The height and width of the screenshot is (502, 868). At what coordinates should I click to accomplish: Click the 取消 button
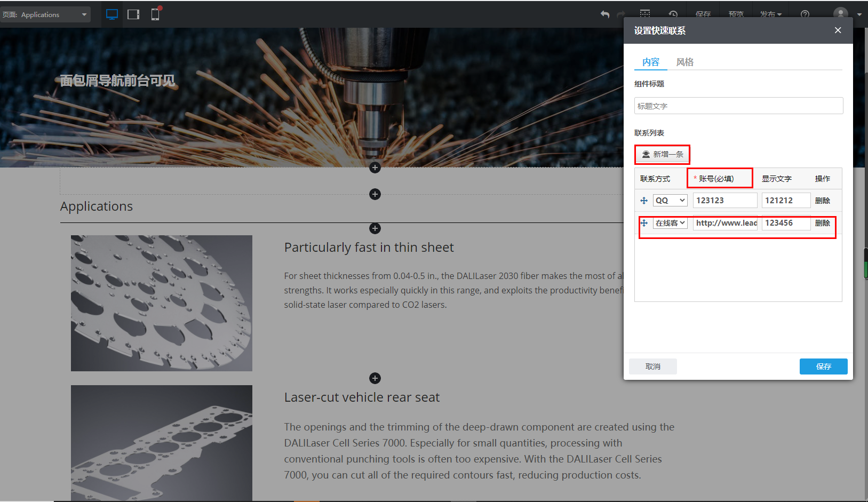pyautogui.click(x=652, y=366)
